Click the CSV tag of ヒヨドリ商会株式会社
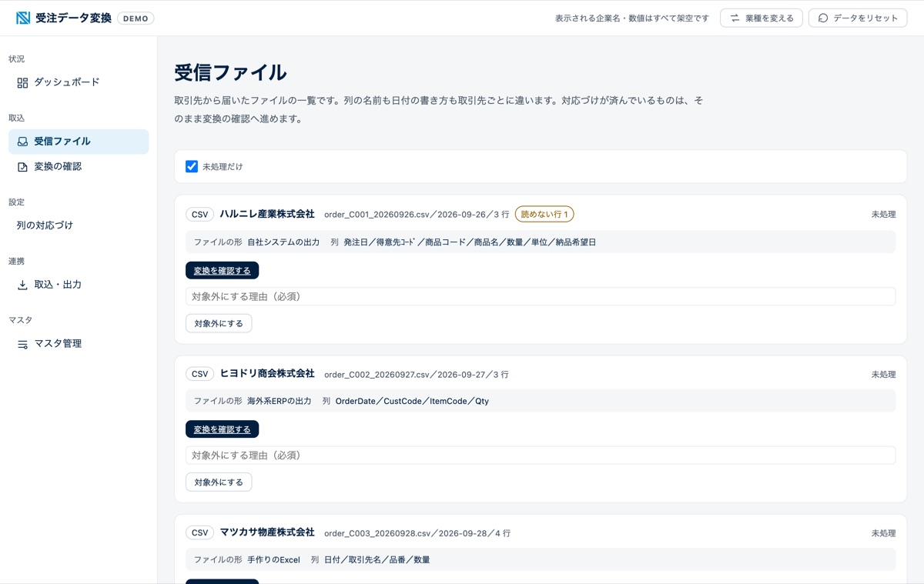The image size is (924, 584). tap(199, 374)
